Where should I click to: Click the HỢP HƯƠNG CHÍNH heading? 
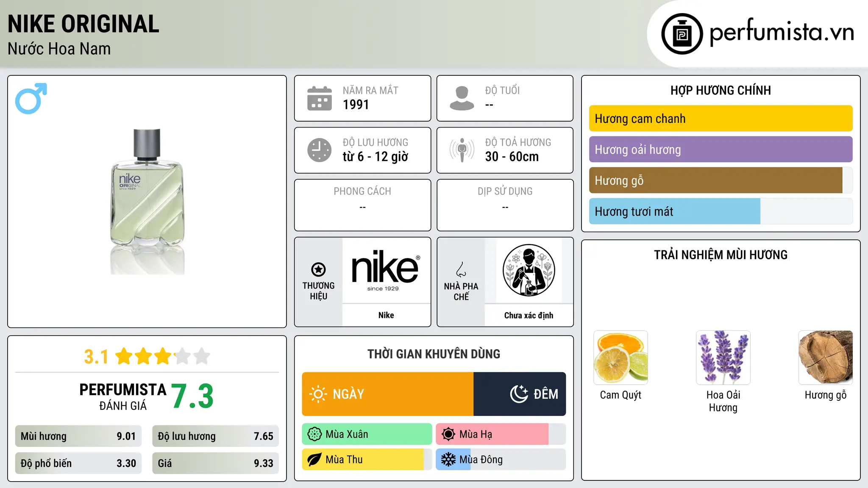coord(721,90)
